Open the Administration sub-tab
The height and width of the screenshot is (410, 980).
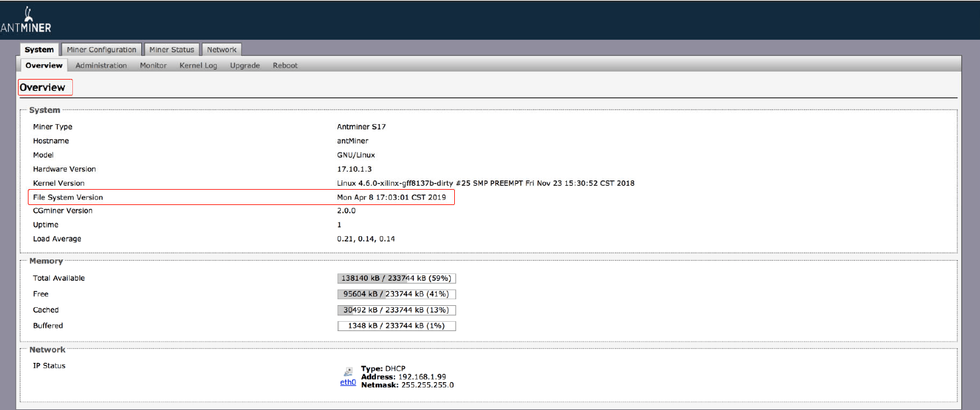point(101,66)
